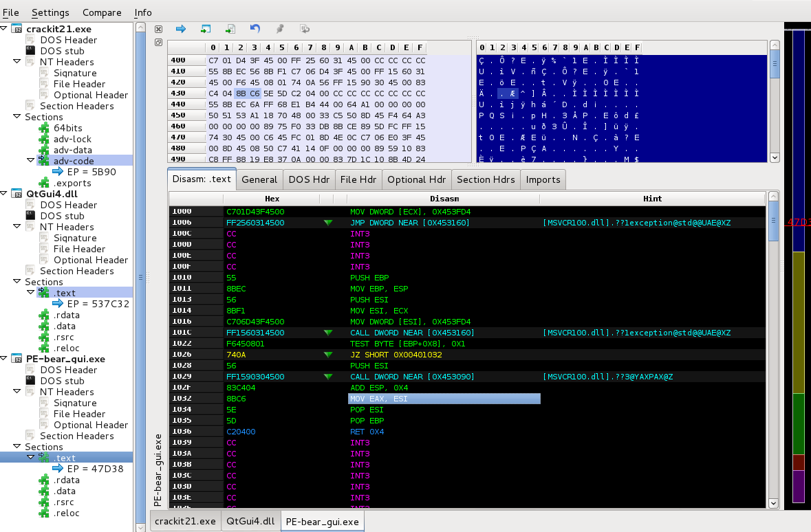Follow the arrow of the CALL [0X453160] row
The width and height of the screenshot is (811, 532).
[328, 333]
